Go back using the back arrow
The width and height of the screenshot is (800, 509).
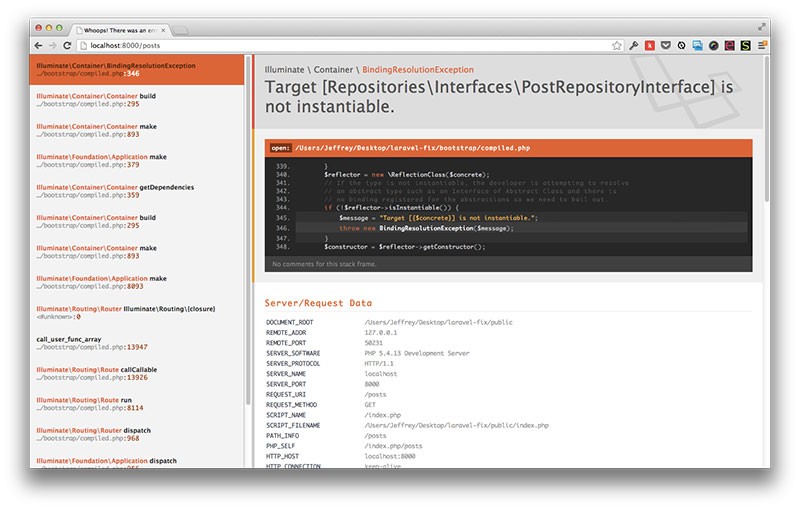click(x=39, y=45)
